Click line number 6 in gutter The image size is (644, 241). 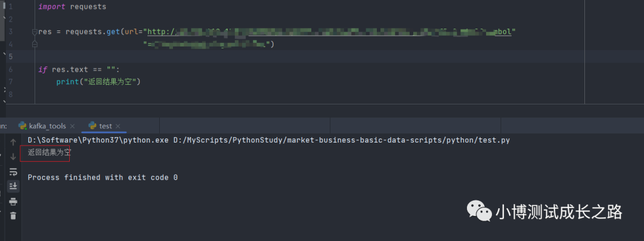[x=10, y=69]
